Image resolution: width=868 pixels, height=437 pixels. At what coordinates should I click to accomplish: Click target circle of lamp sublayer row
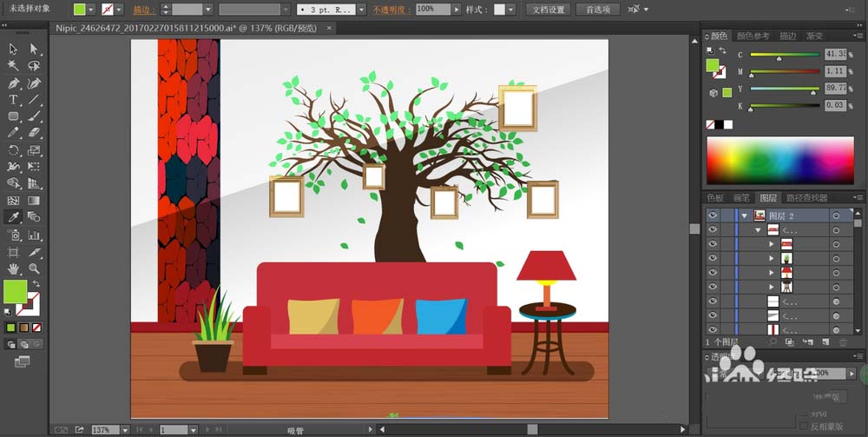pos(836,273)
